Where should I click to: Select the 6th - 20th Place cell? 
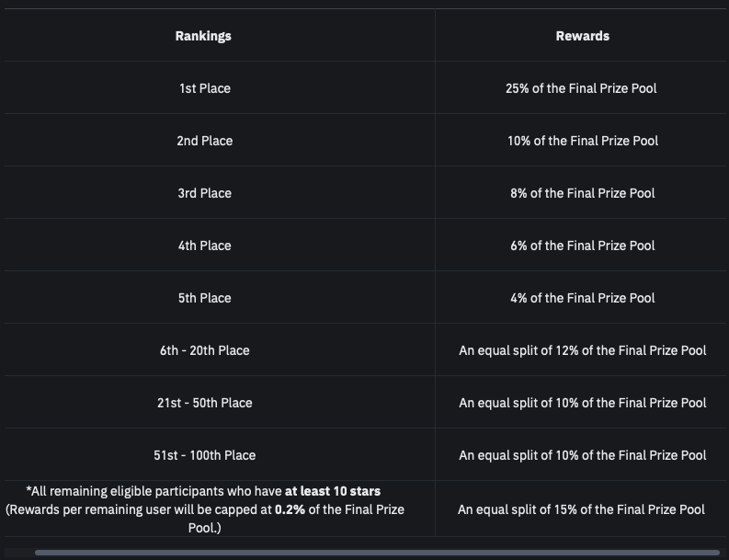click(x=204, y=350)
